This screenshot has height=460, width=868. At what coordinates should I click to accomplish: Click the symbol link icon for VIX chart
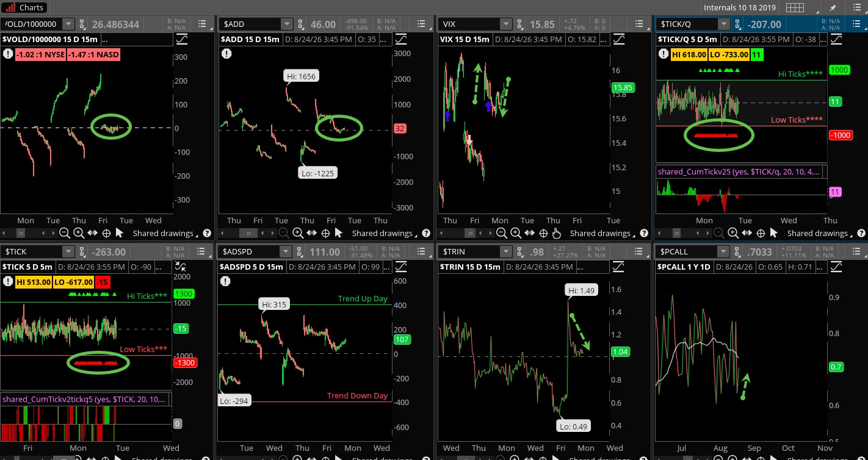[519, 24]
